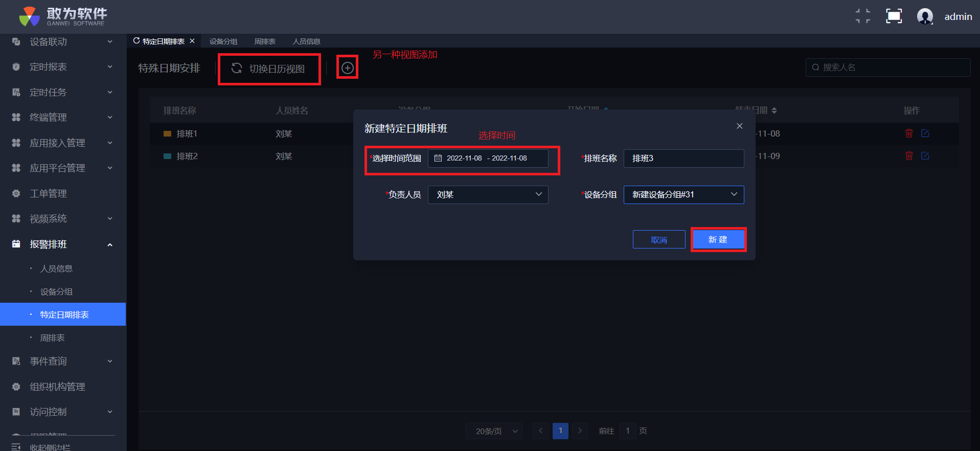Expand the 应用平台管理 menu

coord(110,168)
